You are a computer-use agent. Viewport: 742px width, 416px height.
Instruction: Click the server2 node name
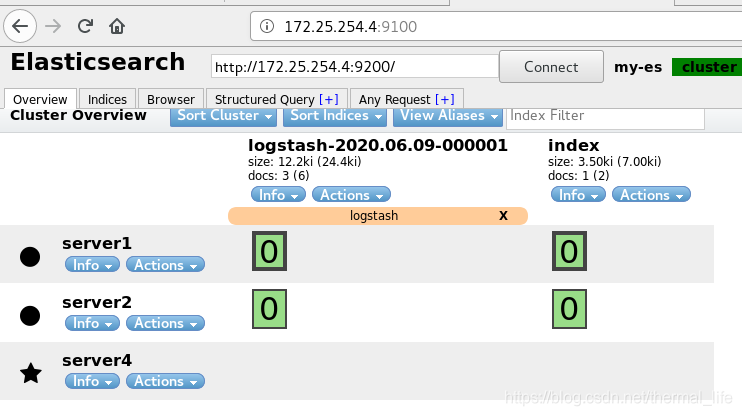pyautogui.click(x=97, y=302)
